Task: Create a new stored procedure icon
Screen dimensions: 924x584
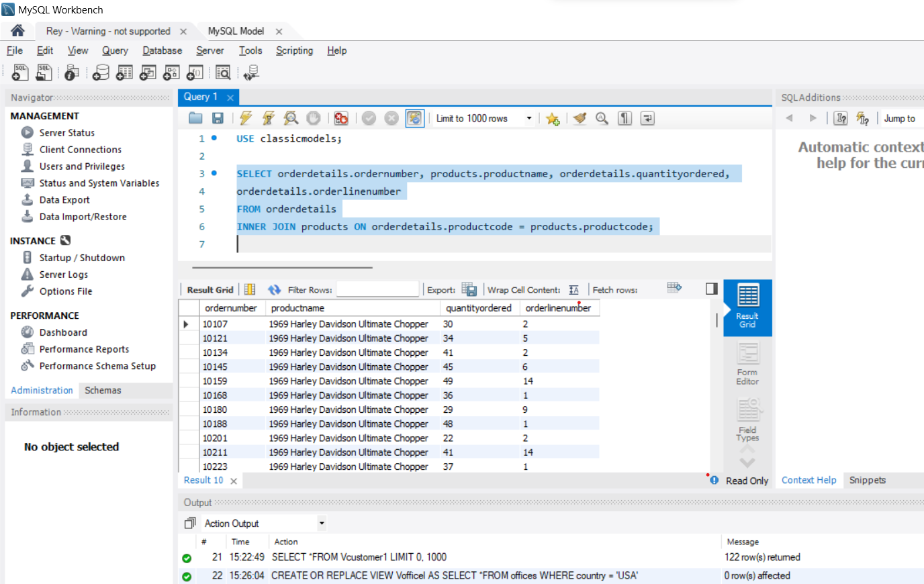Action: click(171, 72)
